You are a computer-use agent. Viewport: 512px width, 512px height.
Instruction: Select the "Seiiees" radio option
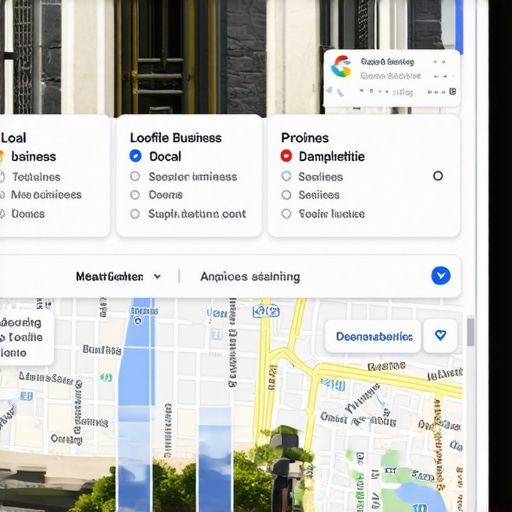(x=286, y=195)
